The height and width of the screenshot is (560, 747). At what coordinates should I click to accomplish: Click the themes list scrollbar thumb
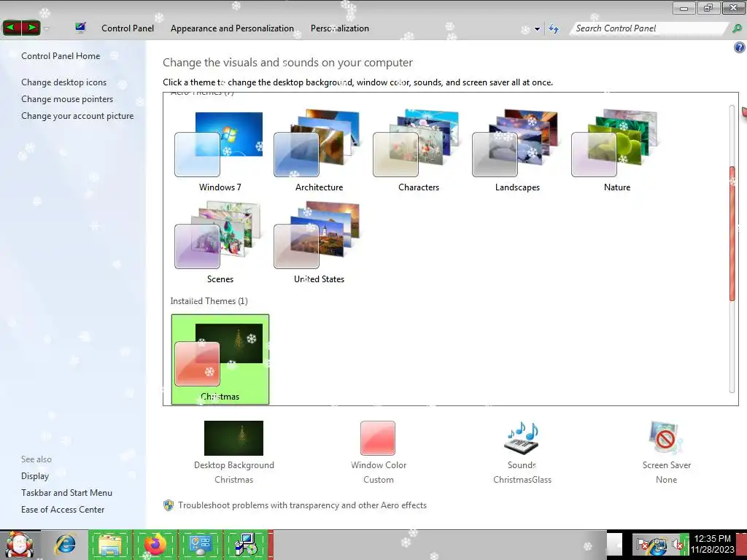(732, 233)
